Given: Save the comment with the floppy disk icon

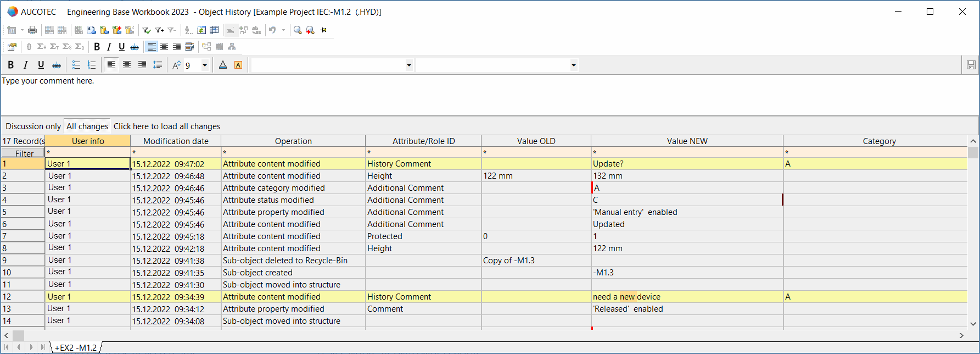Looking at the screenshot, I should point(971,65).
